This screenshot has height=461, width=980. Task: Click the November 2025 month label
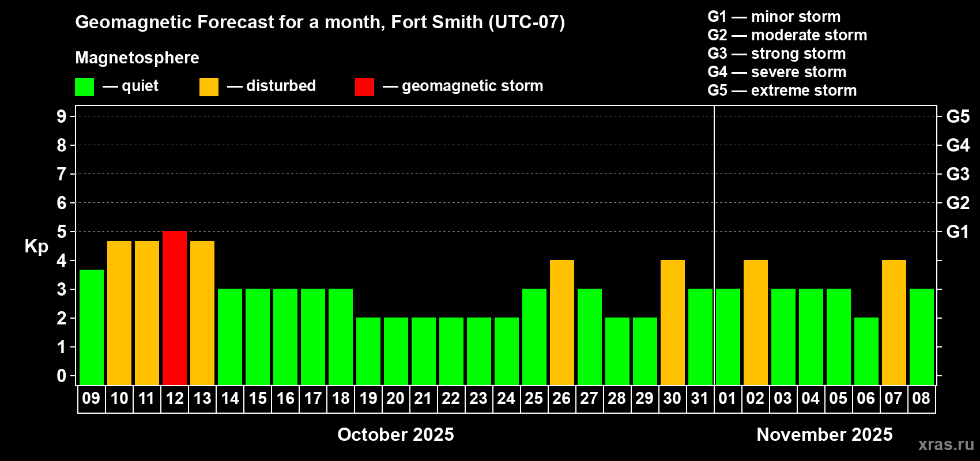[x=824, y=434]
